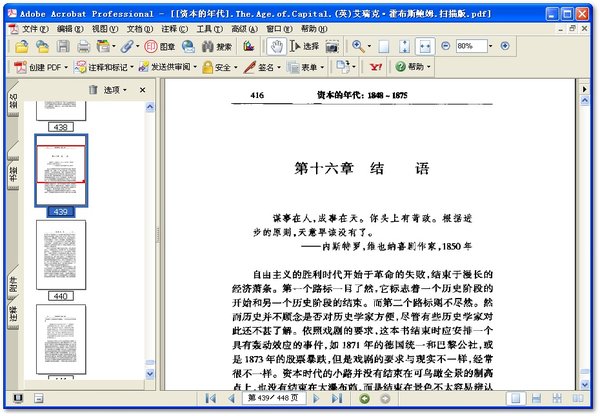This screenshot has width=600, height=416.
Task: Open the 帮助 toolbar dropdown
Action: (412, 67)
